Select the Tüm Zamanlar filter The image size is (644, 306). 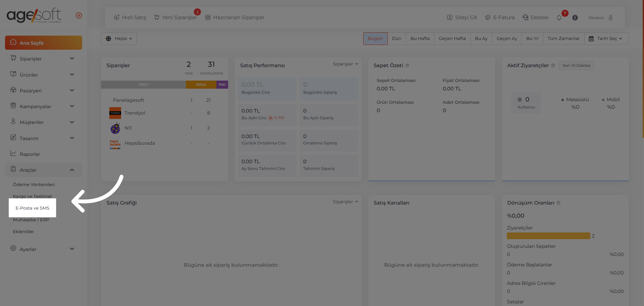[563, 39]
